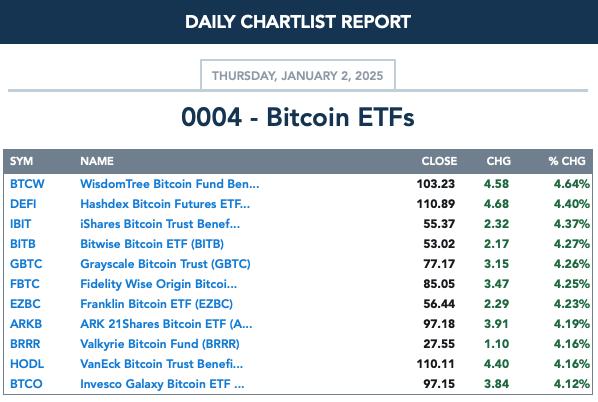
Task: Open the BTCW symbol link
Action: click(x=27, y=184)
